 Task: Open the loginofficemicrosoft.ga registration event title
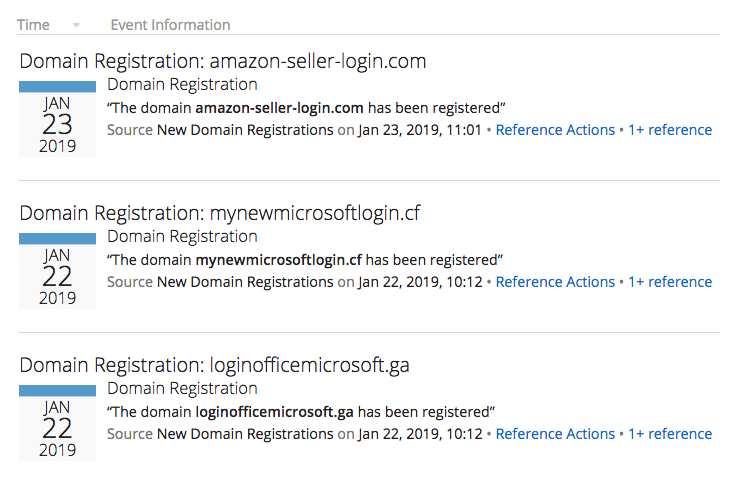214,365
